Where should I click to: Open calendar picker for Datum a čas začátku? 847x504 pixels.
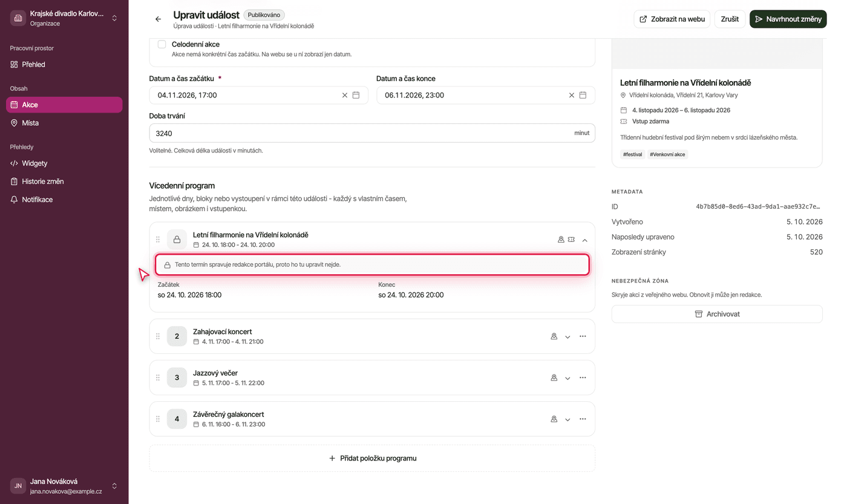click(356, 95)
